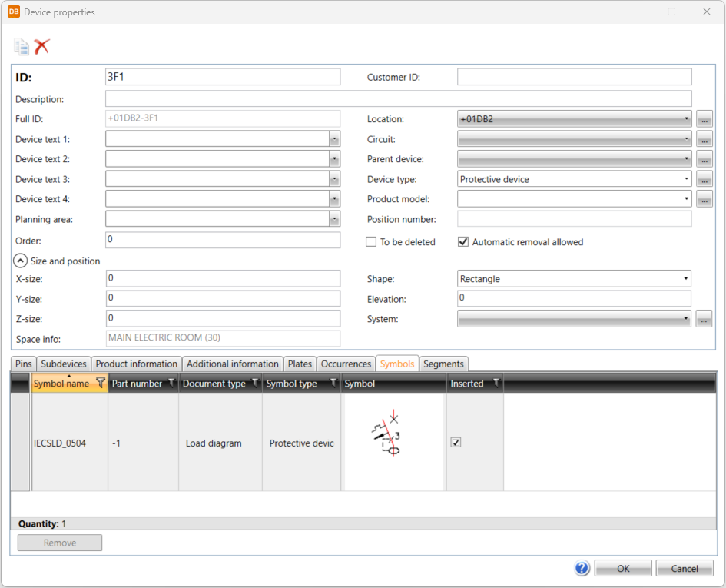This screenshot has height=588, width=726.
Task: Click filter icon on Inserted column
Action: 496,383
